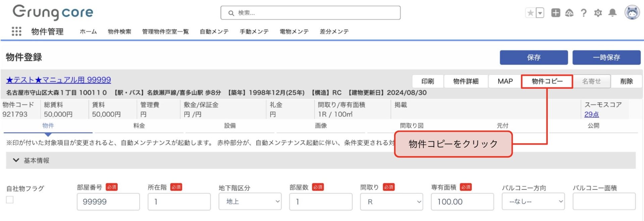Open the setup assistant cloud icon

point(569,13)
